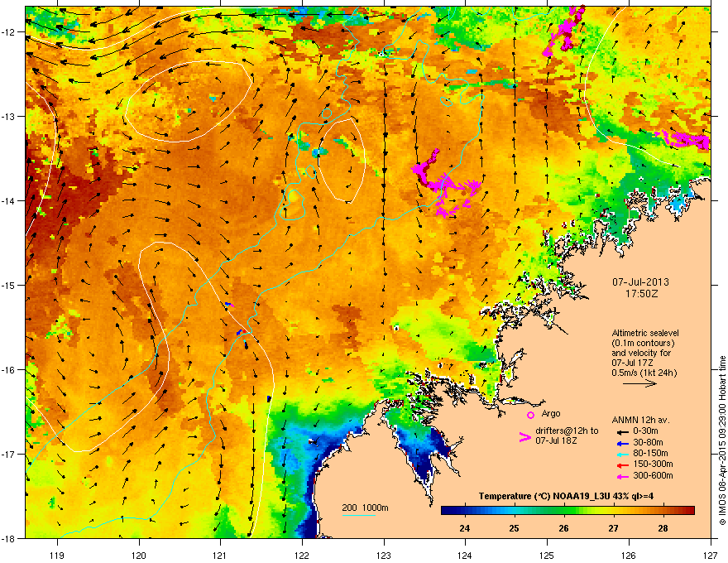Click the longitude axis label 121
The image size is (728, 563).
(220, 555)
